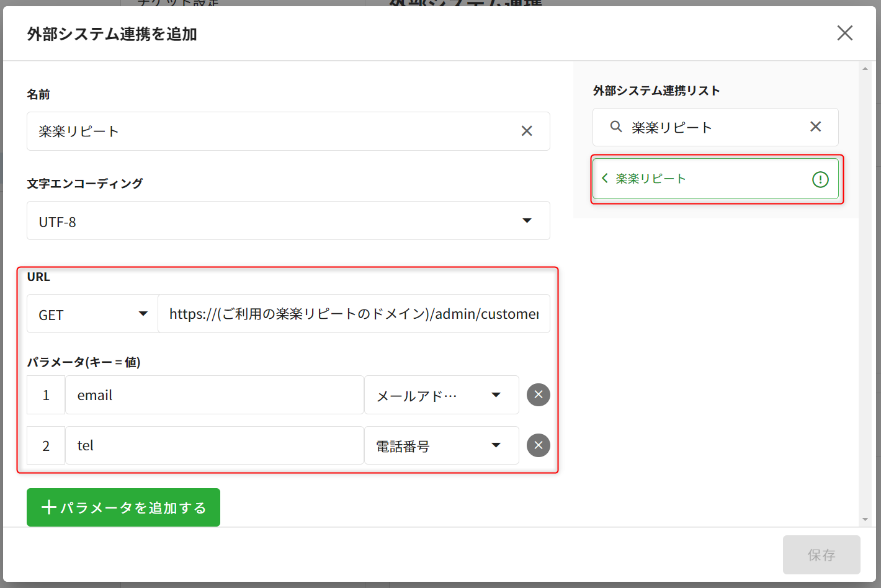
Task: Remove parameter 1 email row
Action: 538,394
